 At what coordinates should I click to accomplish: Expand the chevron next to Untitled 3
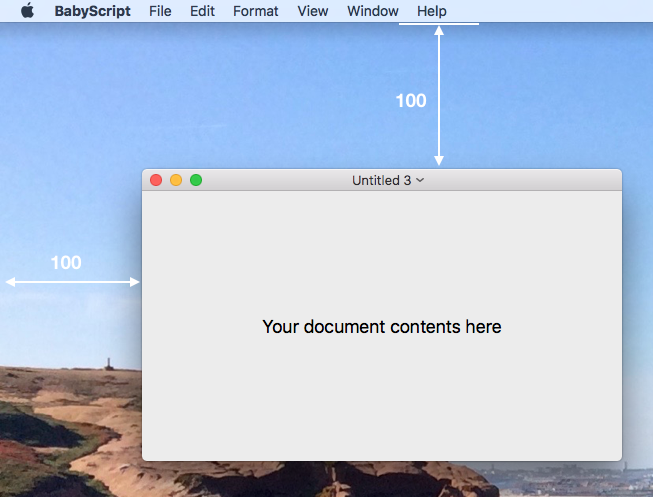tap(420, 180)
